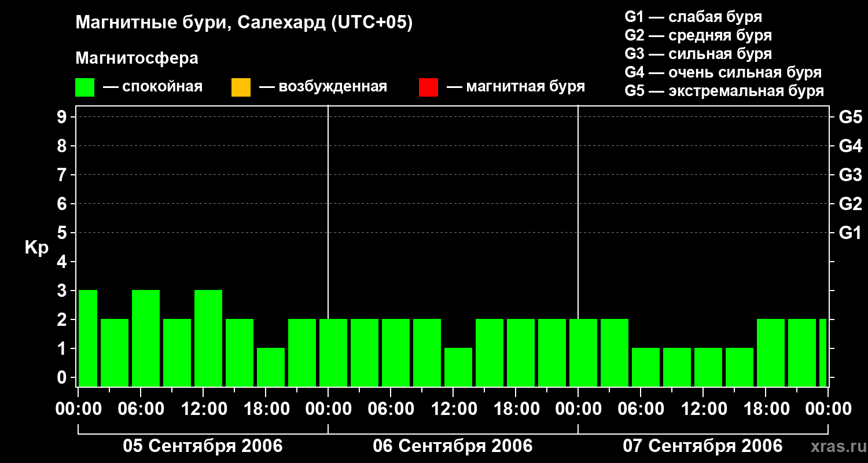This screenshot has height=463, width=868.
Task: Click the "— спокойная" legend label
Action: (x=153, y=87)
